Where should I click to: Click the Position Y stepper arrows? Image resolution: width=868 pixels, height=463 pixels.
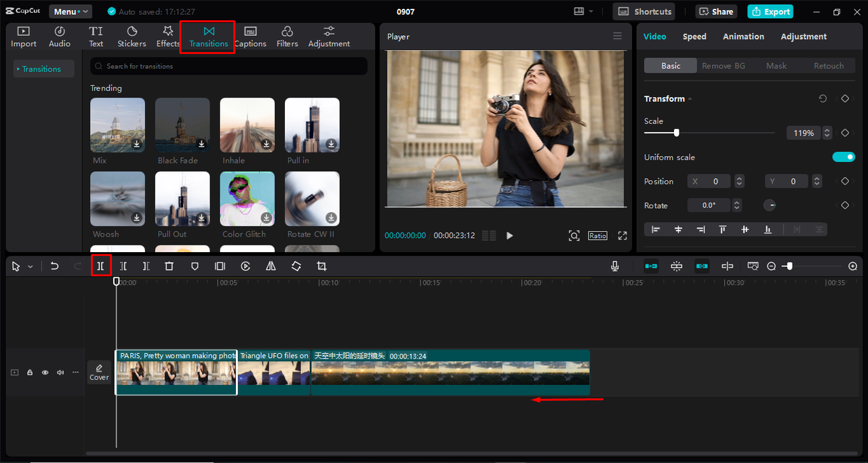coord(816,182)
